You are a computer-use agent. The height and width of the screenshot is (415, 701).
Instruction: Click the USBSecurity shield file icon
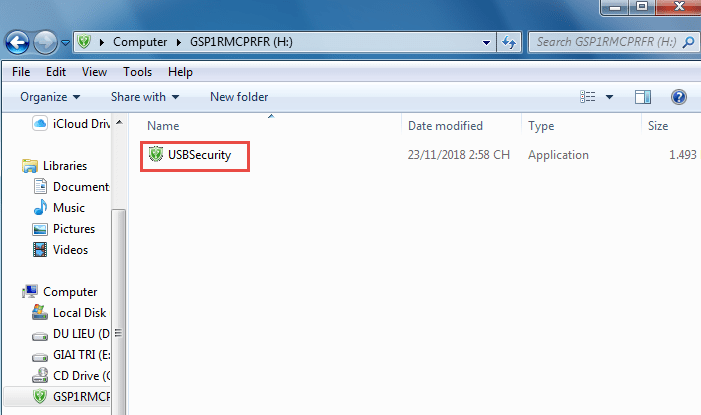(x=156, y=154)
